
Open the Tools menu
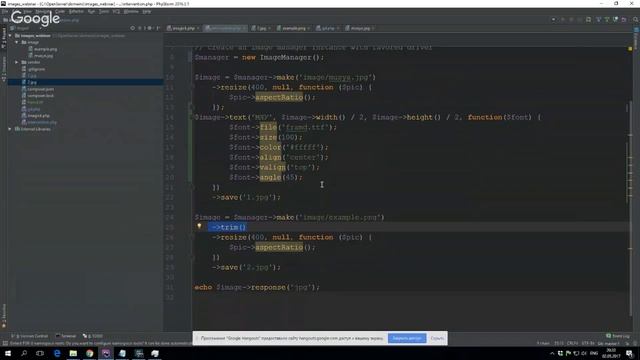pos(104,11)
